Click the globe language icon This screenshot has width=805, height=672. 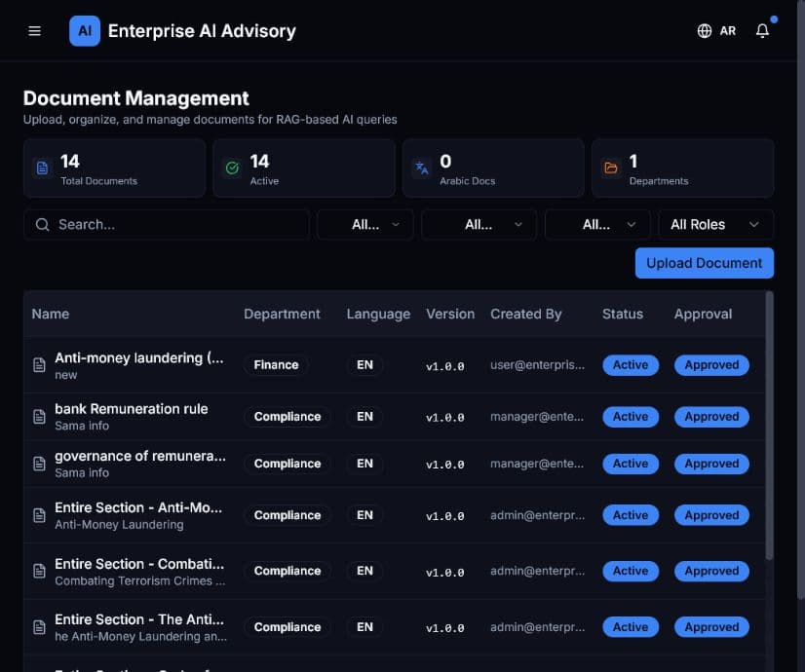pos(705,31)
